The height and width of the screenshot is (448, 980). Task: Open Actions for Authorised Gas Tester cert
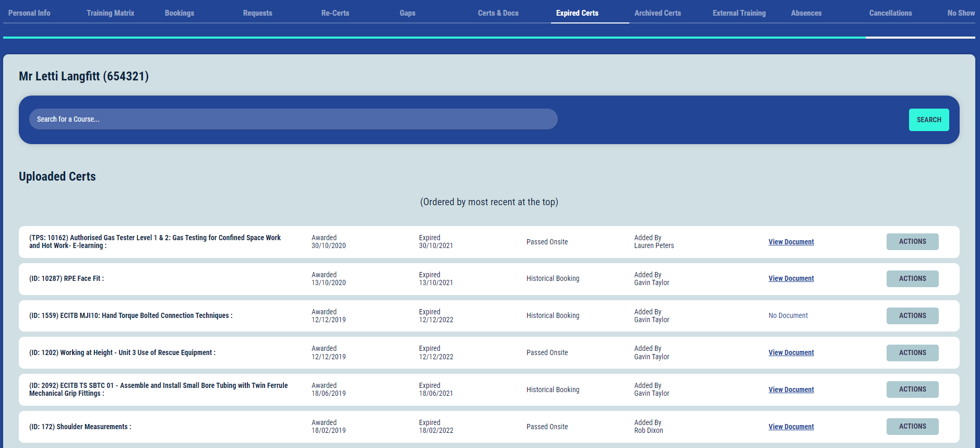[x=912, y=242]
